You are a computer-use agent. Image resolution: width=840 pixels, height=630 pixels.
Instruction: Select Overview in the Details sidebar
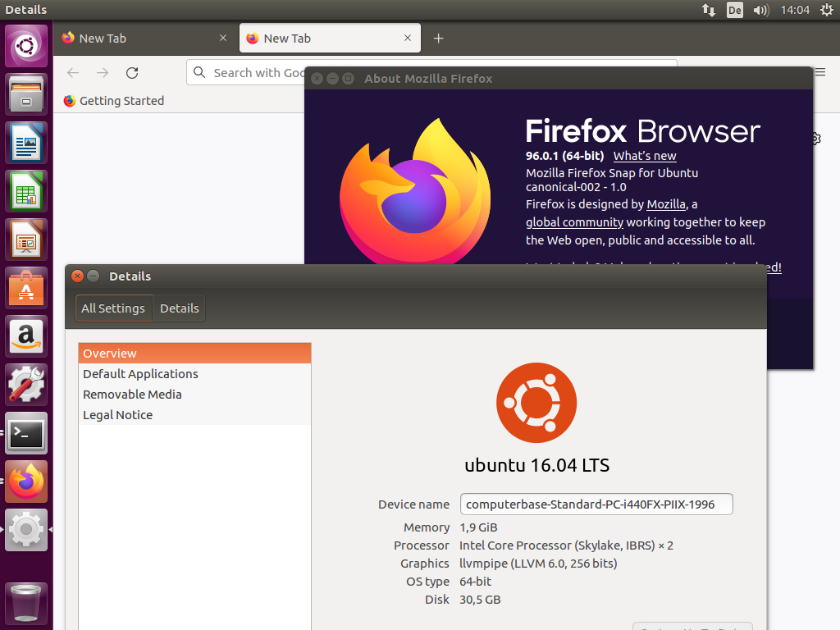[194, 354]
